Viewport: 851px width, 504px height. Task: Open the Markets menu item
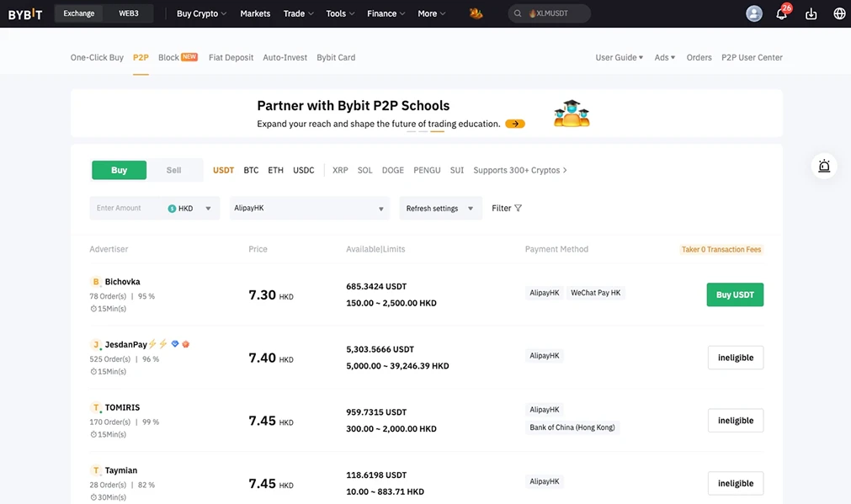[255, 13]
